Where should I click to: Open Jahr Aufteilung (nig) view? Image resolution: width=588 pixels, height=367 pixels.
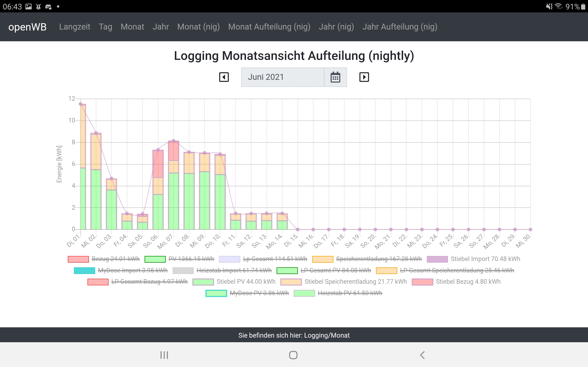click(400, 27)
